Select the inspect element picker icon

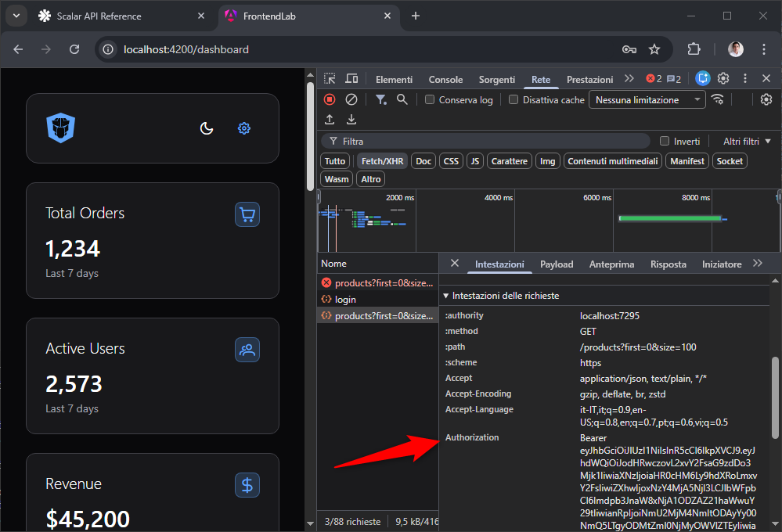(330, 79)
